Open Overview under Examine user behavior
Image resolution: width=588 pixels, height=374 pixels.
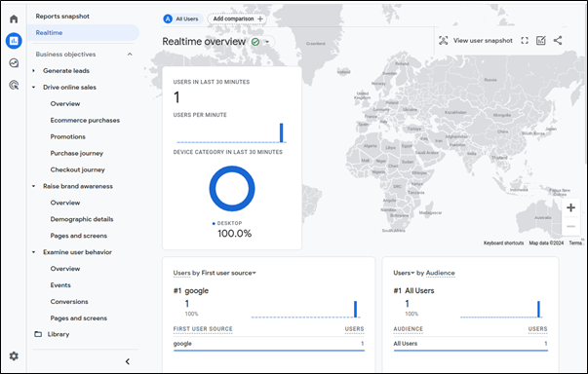65,269
